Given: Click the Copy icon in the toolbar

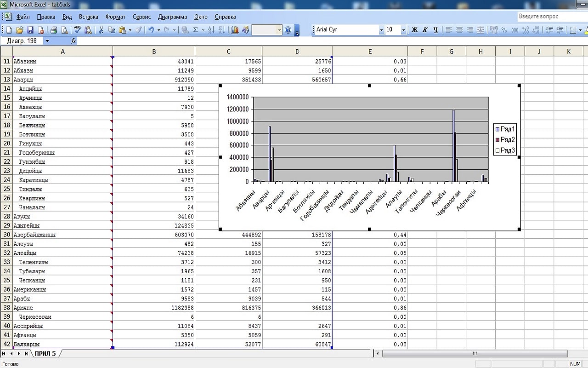Looking at the screenshot, I should (x=112, y=30).
